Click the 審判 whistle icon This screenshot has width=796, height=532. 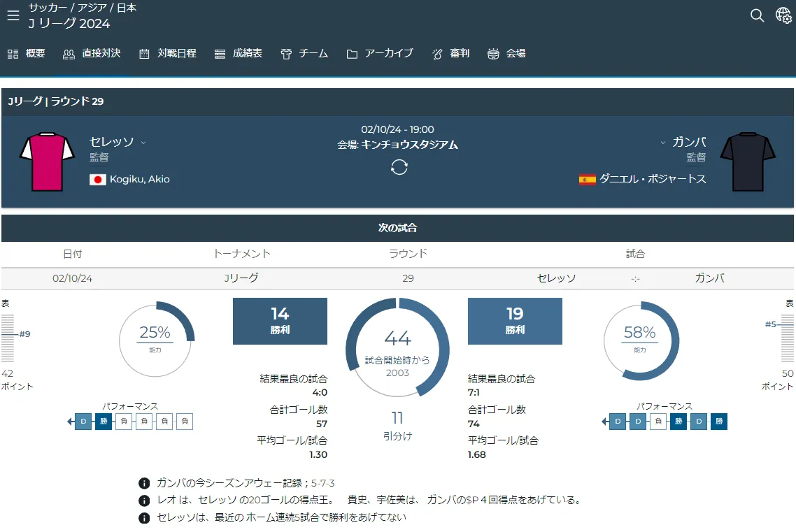coord(437,54)
